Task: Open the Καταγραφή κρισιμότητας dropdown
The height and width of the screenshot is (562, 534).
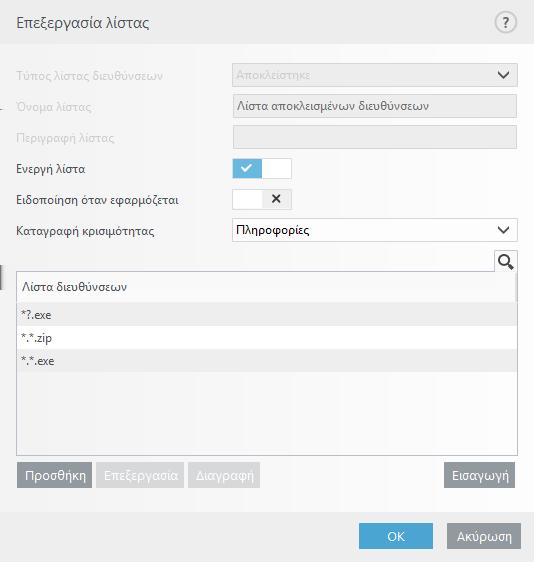Action: 375,230
